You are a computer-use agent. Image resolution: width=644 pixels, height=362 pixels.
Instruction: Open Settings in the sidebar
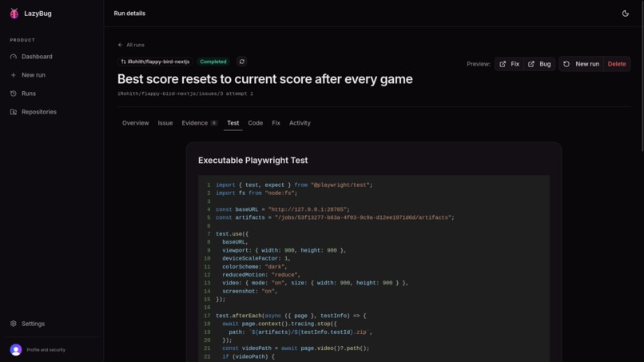coord(33,324)
